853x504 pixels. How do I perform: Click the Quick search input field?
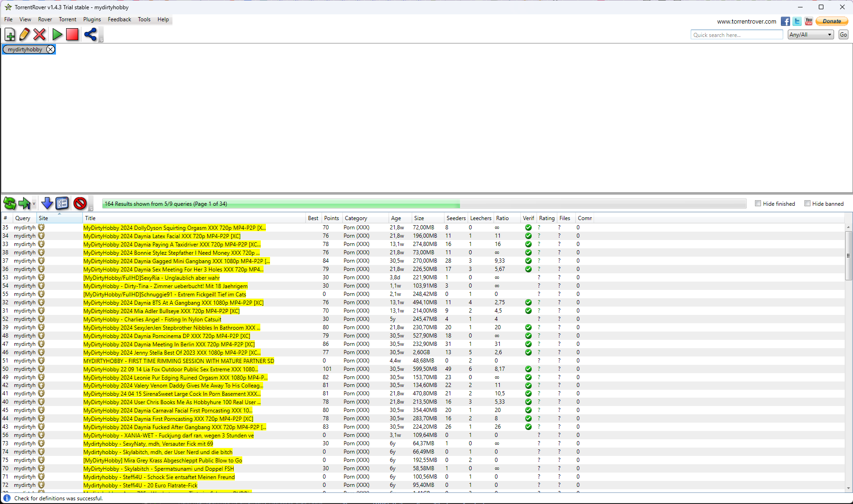coord(736,35)
